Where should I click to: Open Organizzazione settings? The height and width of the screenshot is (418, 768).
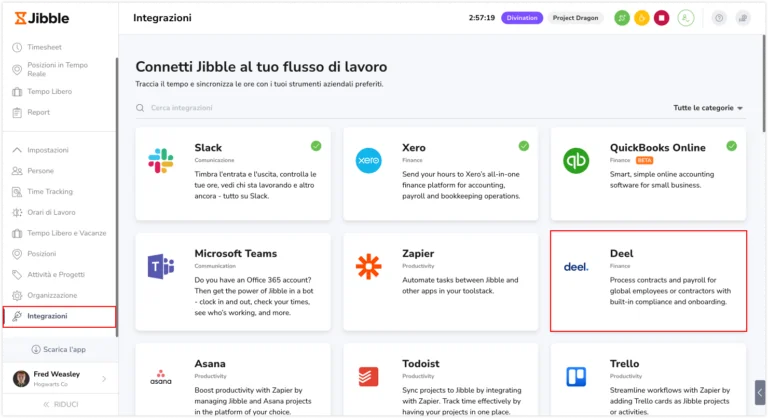pos(52,295)
